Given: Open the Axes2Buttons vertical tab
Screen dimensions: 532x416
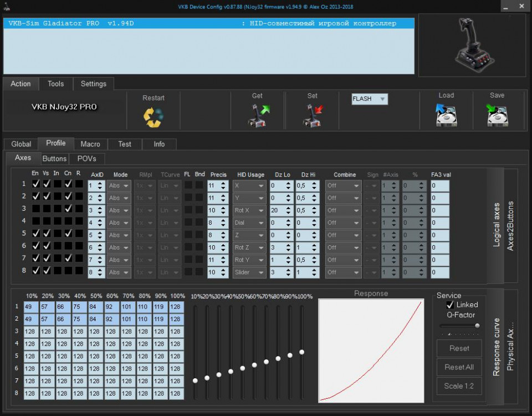Looking at the screenshot, I should (x=510, y=226).
